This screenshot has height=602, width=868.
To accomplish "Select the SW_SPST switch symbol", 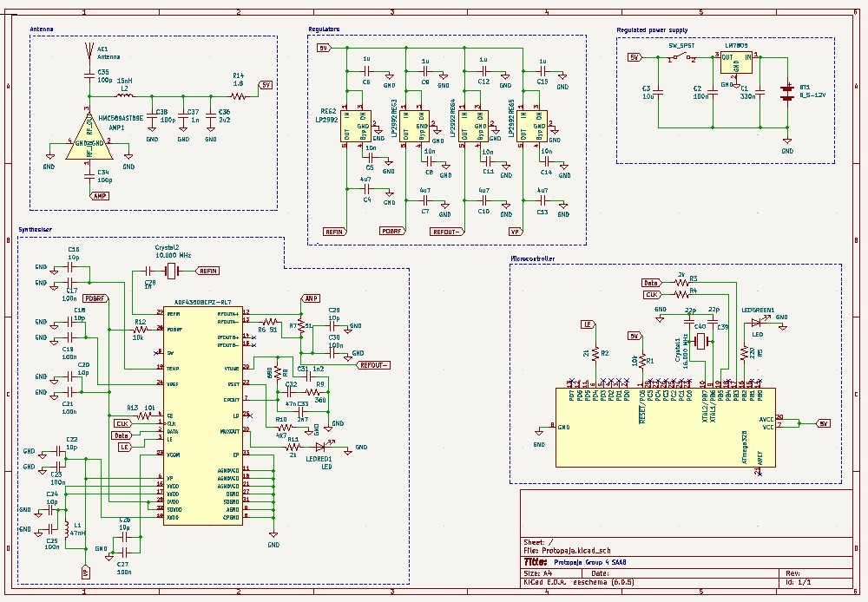I will (x=681, y=58).
